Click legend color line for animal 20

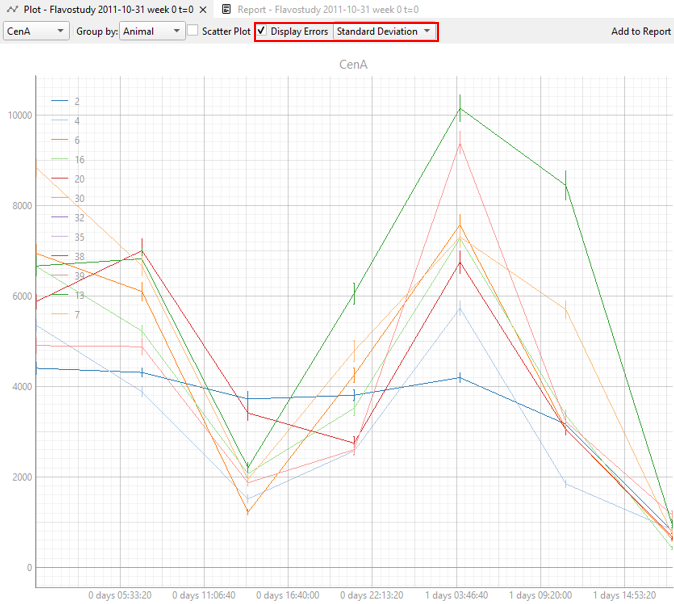pos(60,178)
